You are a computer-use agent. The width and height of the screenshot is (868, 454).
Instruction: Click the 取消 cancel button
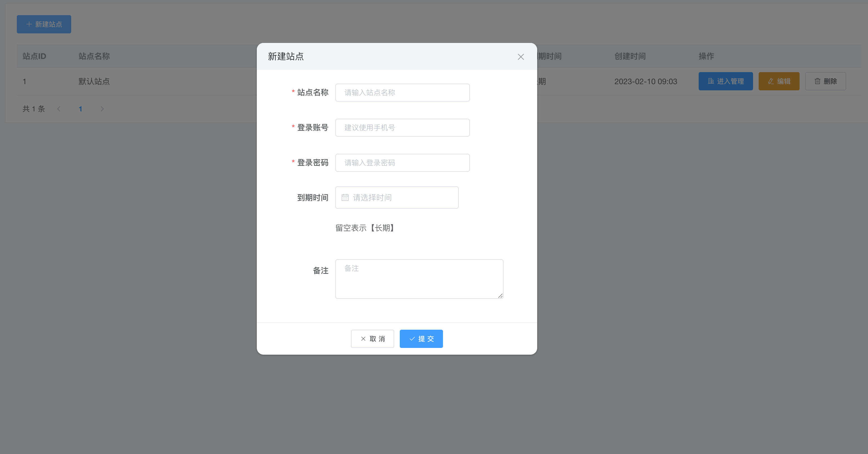click(x=372, y=339)
